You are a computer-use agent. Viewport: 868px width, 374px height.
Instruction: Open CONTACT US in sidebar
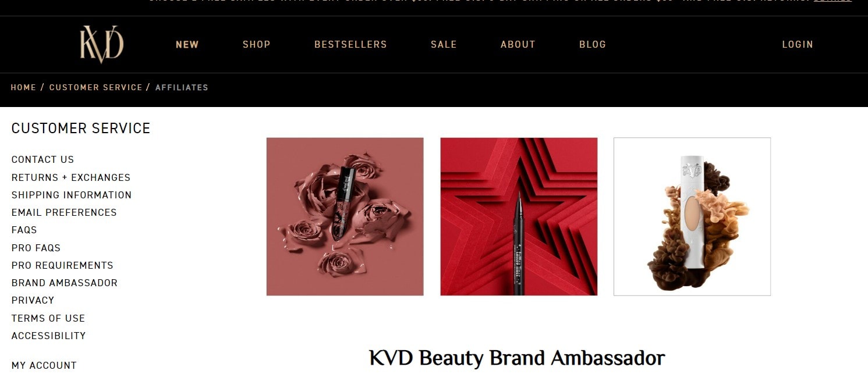42,159
